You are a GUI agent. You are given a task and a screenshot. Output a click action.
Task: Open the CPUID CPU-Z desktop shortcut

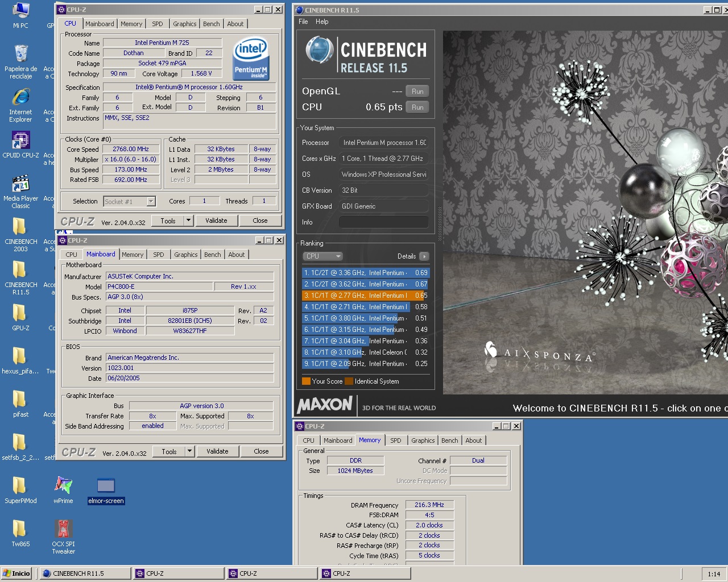[x=20, y=144]
